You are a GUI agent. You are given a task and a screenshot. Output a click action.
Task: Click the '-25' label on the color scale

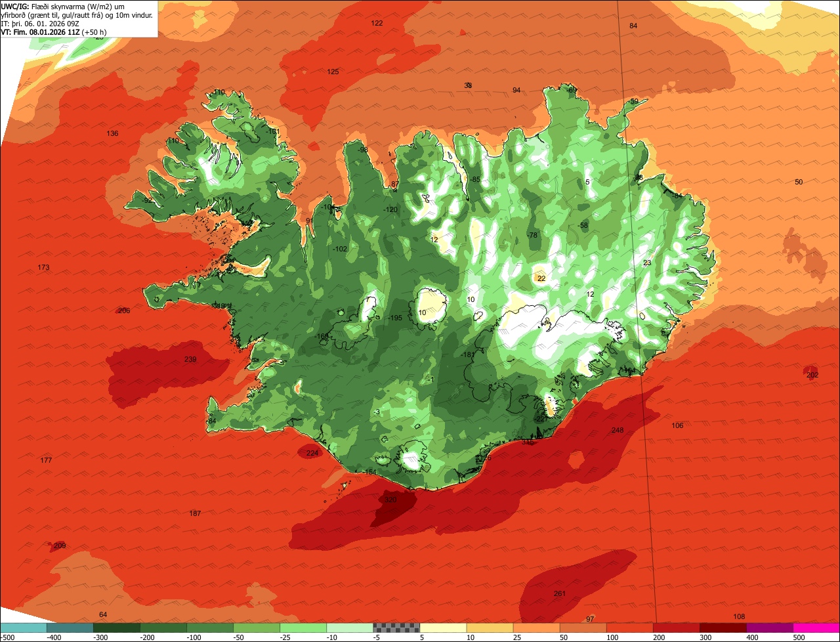(287, 637)
